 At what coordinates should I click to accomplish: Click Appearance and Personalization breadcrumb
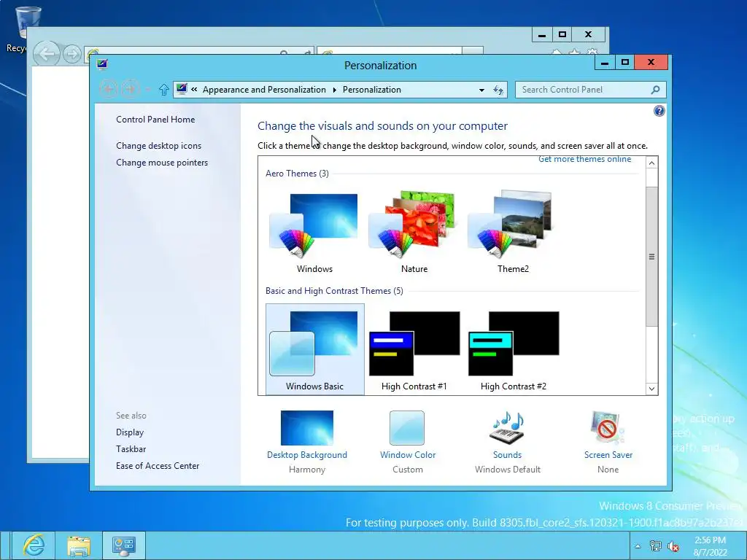point(264,90)
